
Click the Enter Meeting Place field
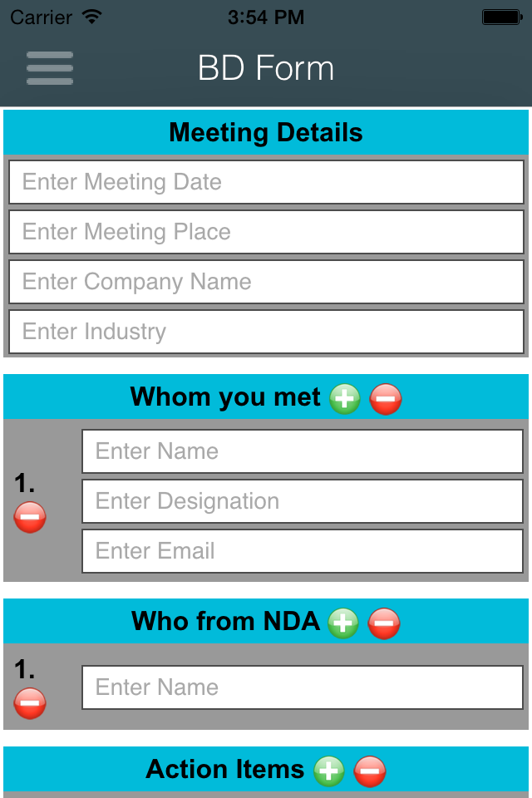(x=266, y=232)
